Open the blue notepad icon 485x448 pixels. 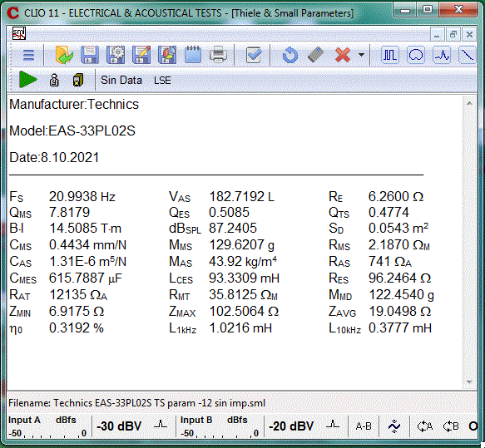(193, 55)
